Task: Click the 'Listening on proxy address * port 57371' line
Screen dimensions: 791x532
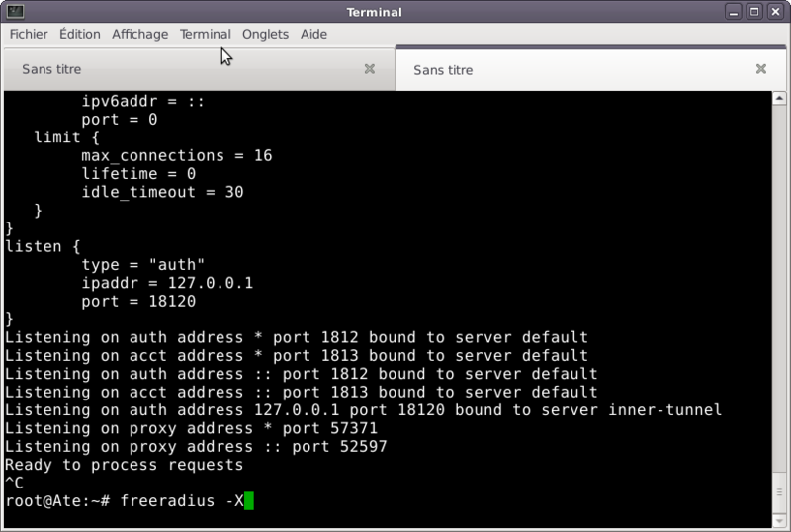Action: point(191,428)
